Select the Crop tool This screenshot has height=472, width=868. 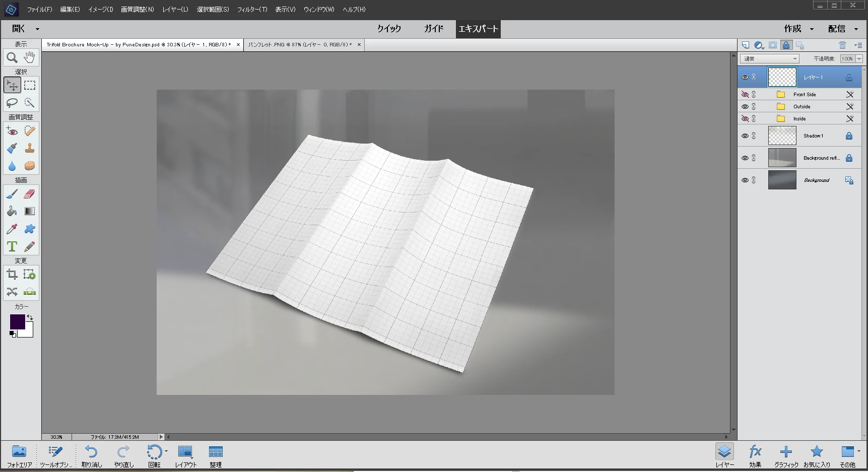pos(12,275)
